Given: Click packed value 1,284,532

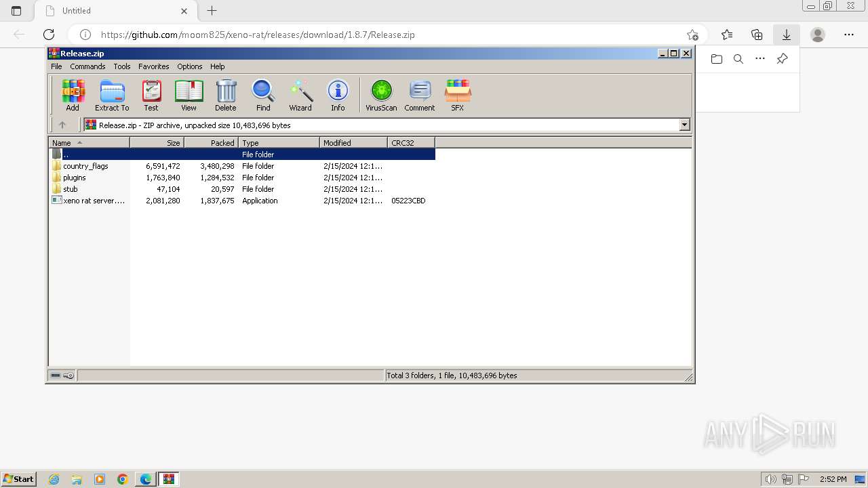Looking at the screenshot, I should [217, 178].
